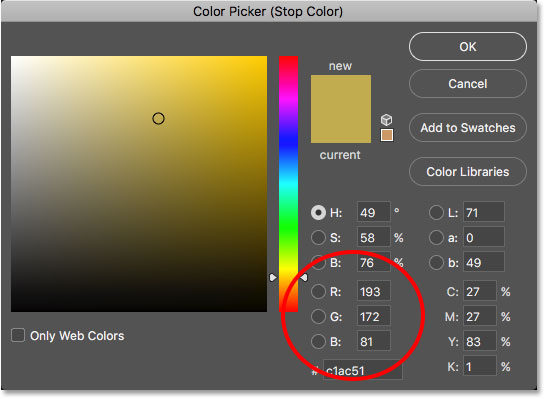
Task: Click the left hue slider arrow handle
Action: pos(273,277)
